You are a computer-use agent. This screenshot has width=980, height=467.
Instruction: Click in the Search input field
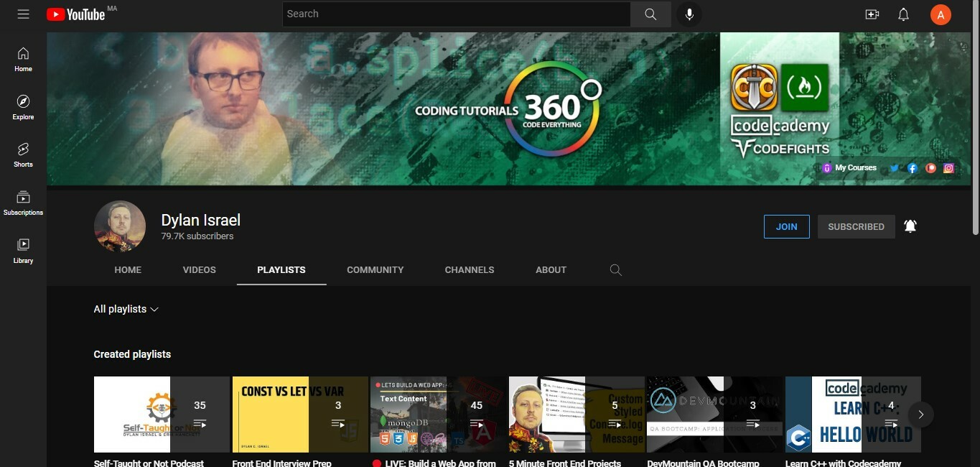[x=457, y=14]
